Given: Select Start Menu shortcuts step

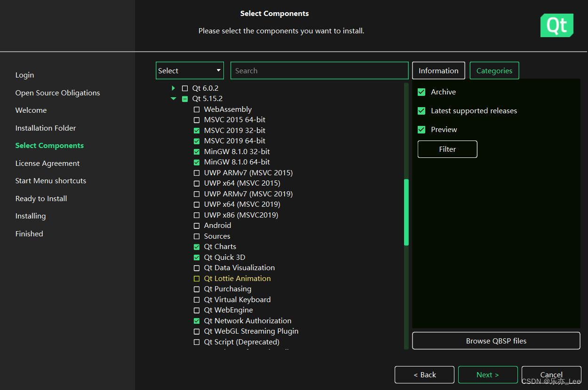Looking at the screenshot, I should click(51, 181).
